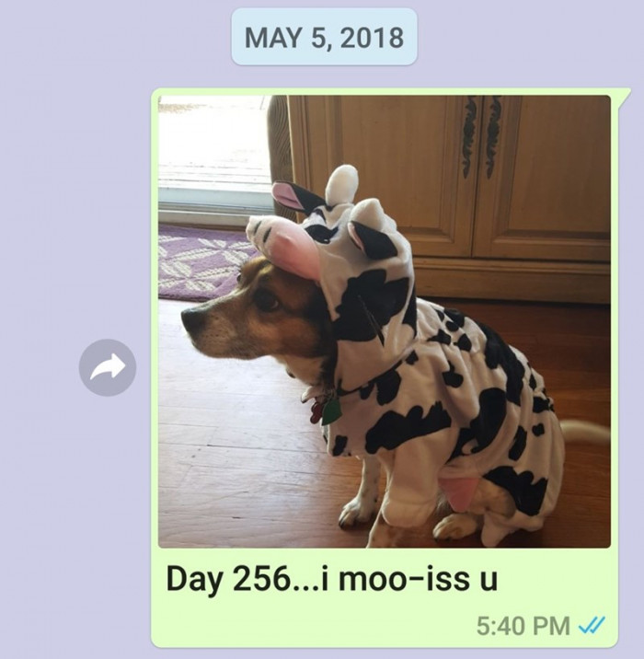Screen dimensions: 644x659
Task: Select the caption "Day 256...i moo-iss u"
Action: point(332,579)
